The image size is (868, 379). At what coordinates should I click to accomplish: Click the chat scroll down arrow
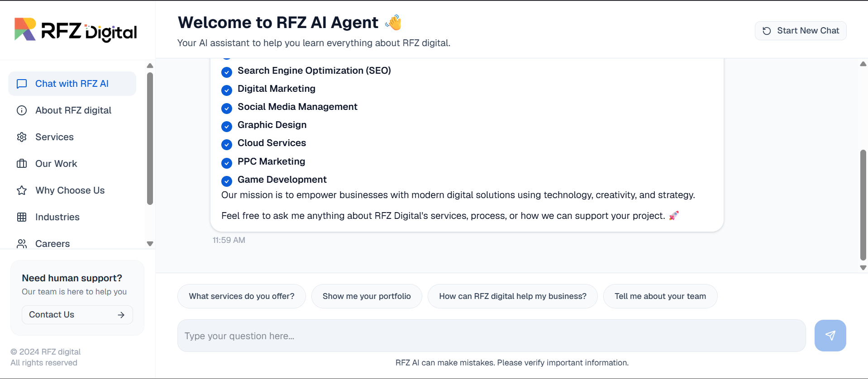point(863,268)
